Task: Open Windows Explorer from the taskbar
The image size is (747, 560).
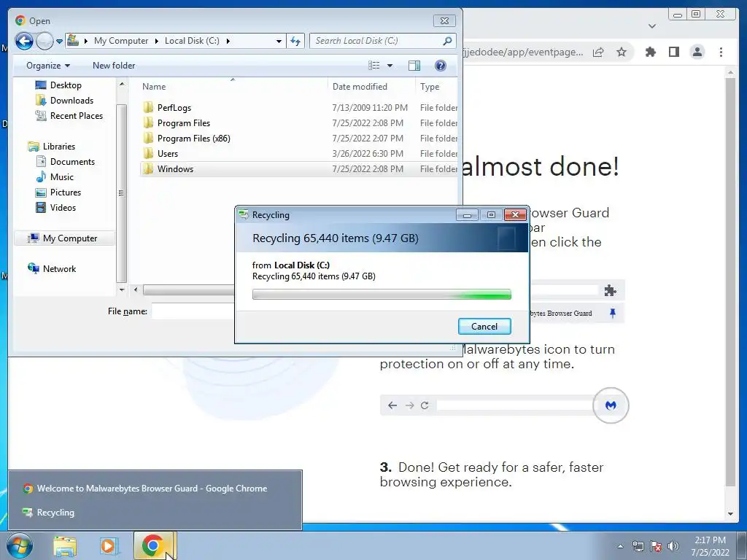Action: click(65, 546)
